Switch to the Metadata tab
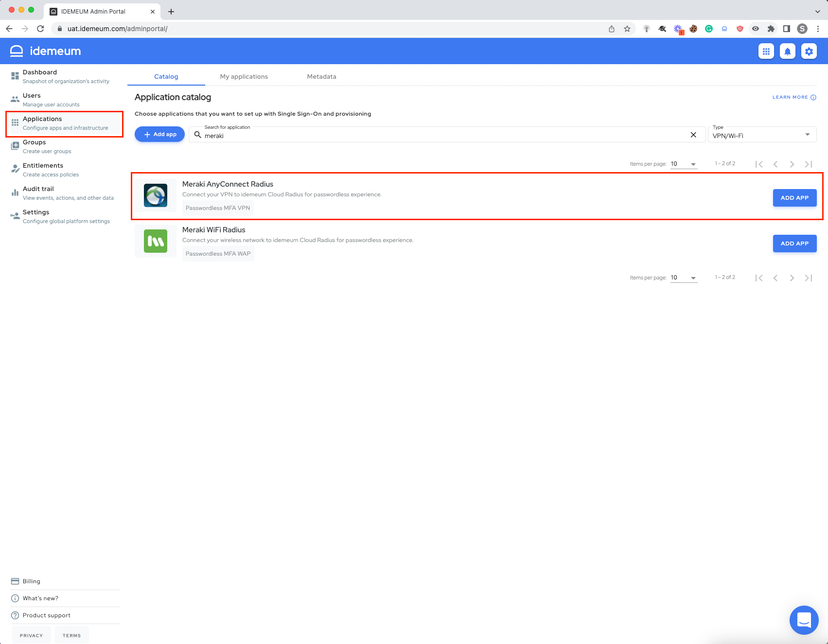 [x=322, y=76]
